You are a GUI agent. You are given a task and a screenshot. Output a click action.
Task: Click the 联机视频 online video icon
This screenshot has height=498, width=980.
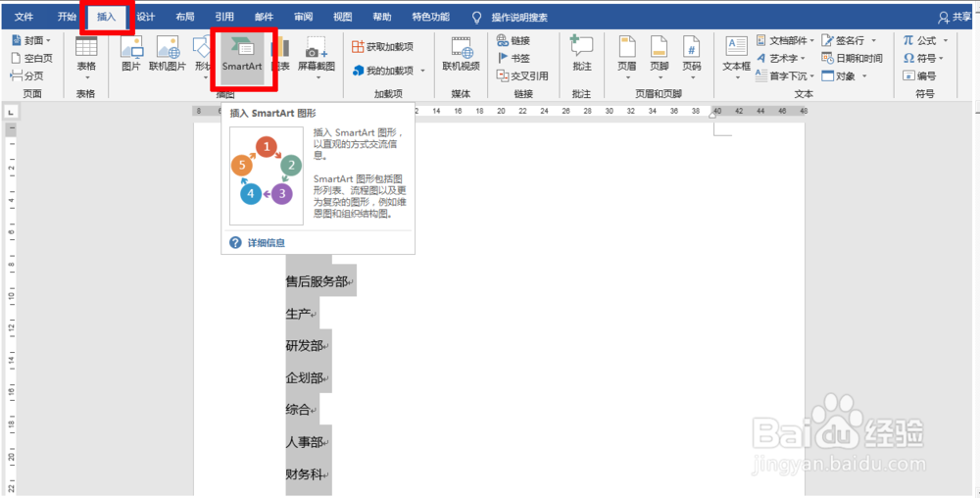coord(461,54)
